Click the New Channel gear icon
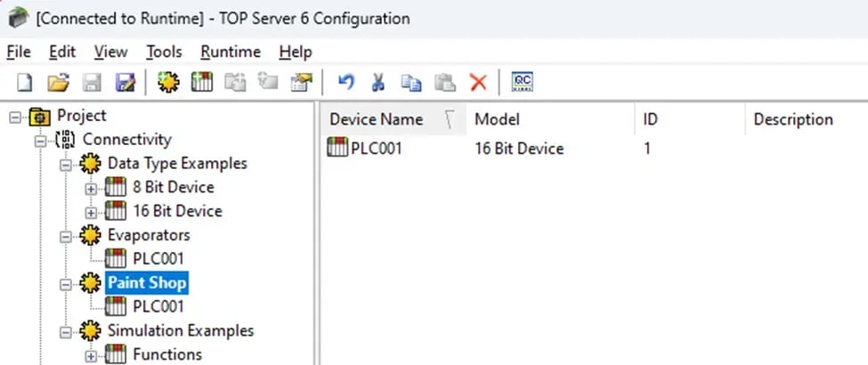The width and height of the screenshot is (868, 365). (166, 83)
